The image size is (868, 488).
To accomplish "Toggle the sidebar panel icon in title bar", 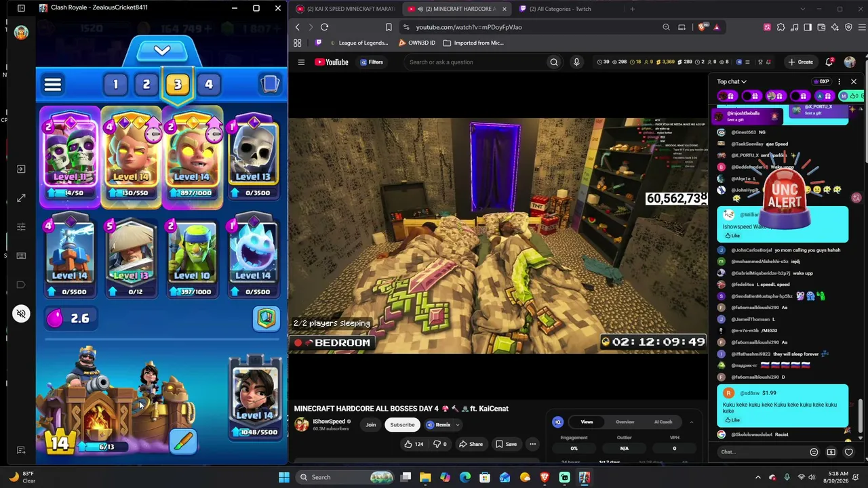I will (x=21, y=8).
